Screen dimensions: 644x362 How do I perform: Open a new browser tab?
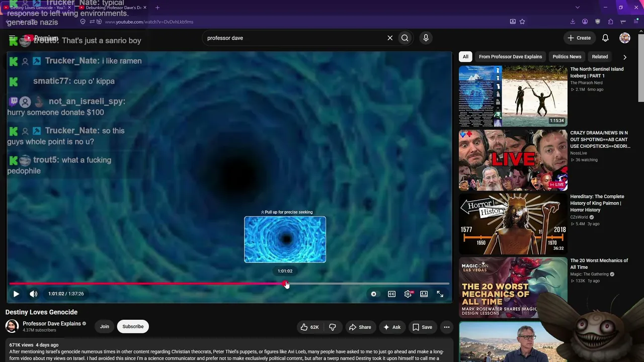[x=157, y=8]
